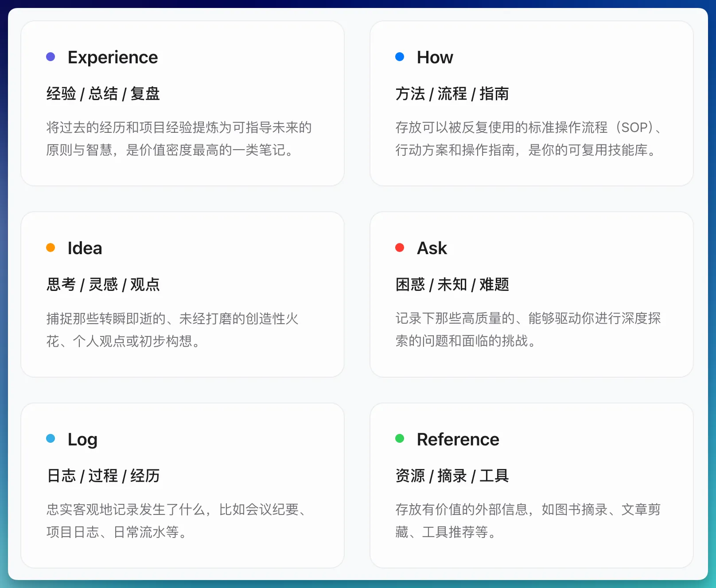Open the Experience heading
Viewport: 716px width, 588px height.
pyautogui.click(x=113, y=58)
